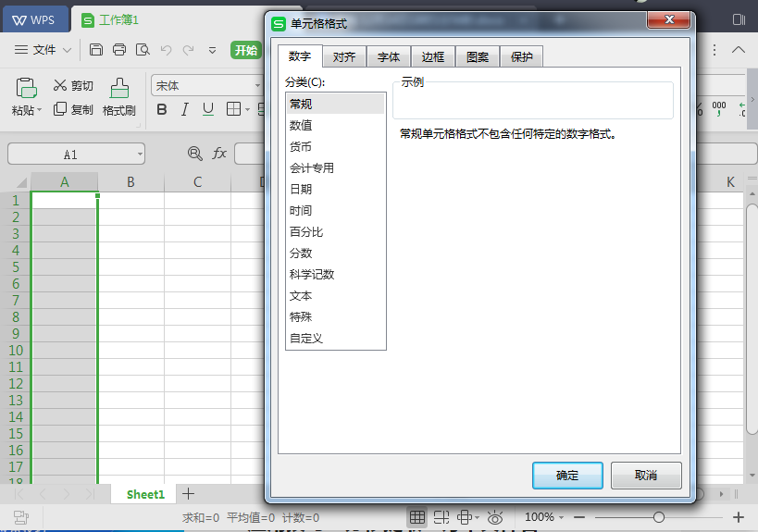Select 文本 category in list
Screen dimensions: 758x532
click(x=335, y=295)
